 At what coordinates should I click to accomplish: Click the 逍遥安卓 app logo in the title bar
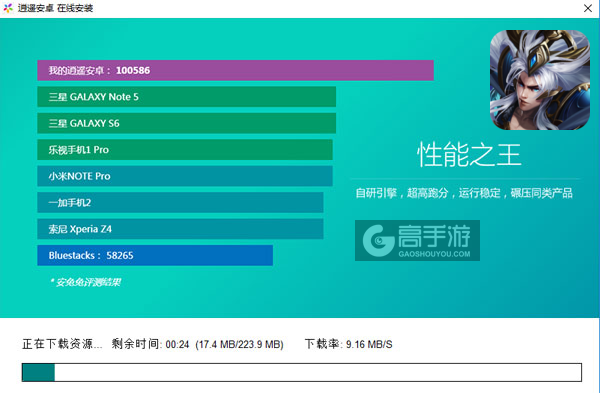[x=8, y=8]
